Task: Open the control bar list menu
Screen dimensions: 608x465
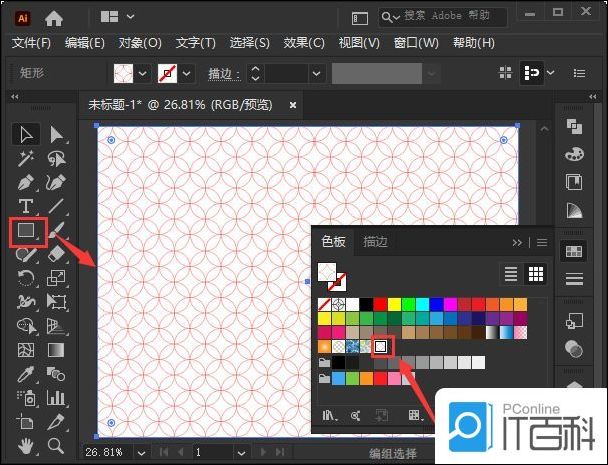Action: click(x=579, y=73)
